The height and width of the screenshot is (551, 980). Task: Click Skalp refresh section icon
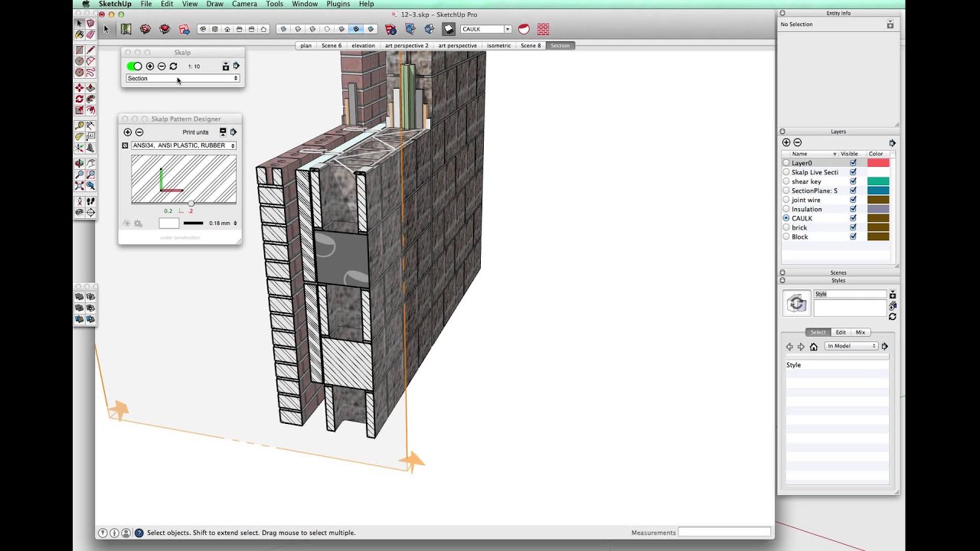click(173, 67)
